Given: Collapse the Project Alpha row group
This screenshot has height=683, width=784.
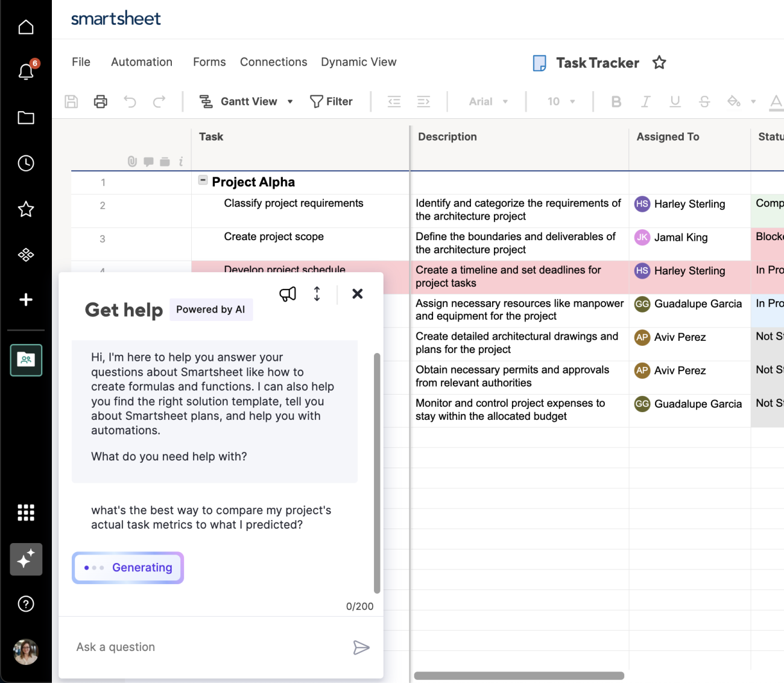Looking at the screenshot, I should pyautogui.click(x=203, y=180).
